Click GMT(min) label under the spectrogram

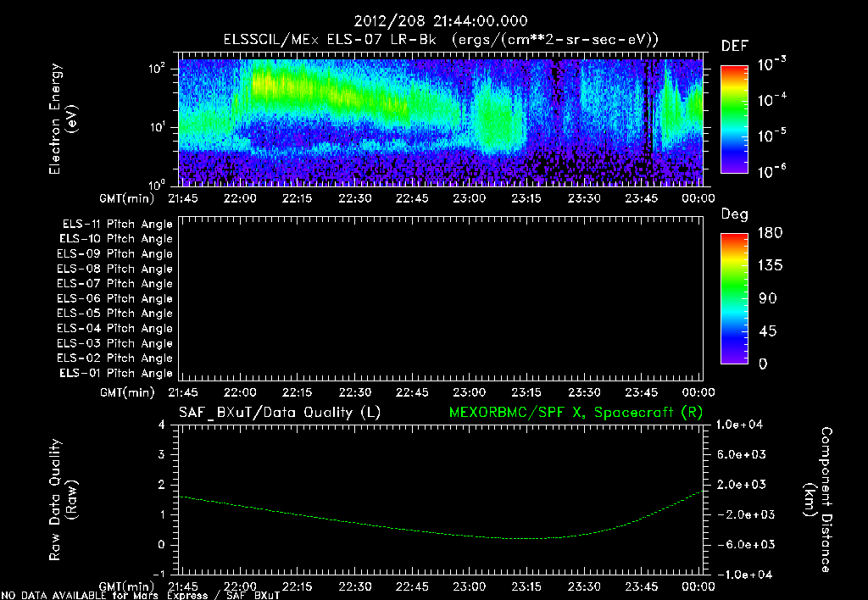tap(127, 198)
